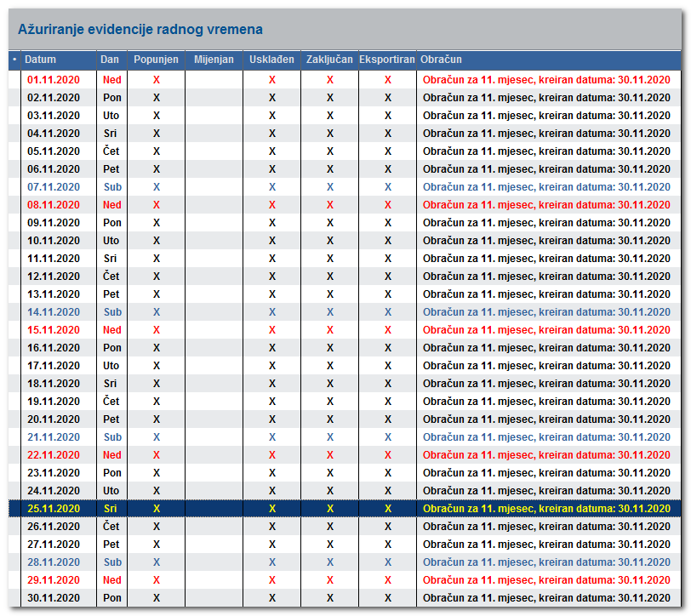
Task: Select Sunday date 08.11.2020
Action: [x=54, y=205]
